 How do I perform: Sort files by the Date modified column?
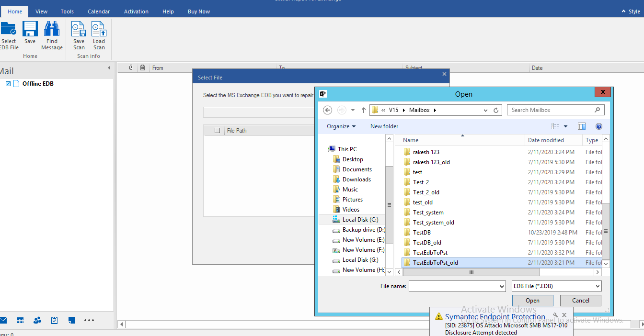tap(554, 140)
